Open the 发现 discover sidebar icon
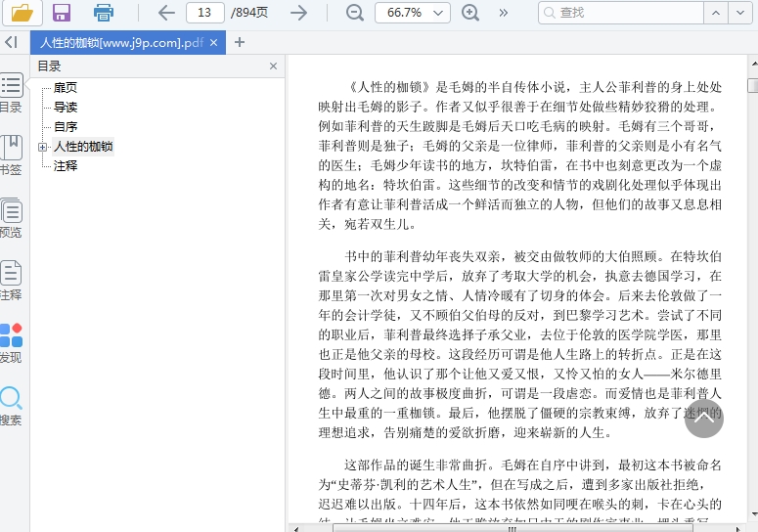This screenshot has height=532, width=758. coord(11,343)
